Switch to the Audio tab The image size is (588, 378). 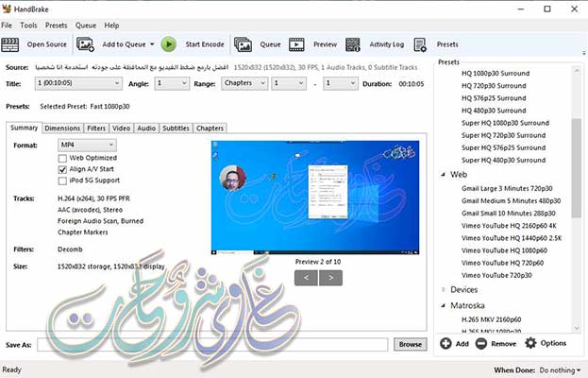point(146,129)
